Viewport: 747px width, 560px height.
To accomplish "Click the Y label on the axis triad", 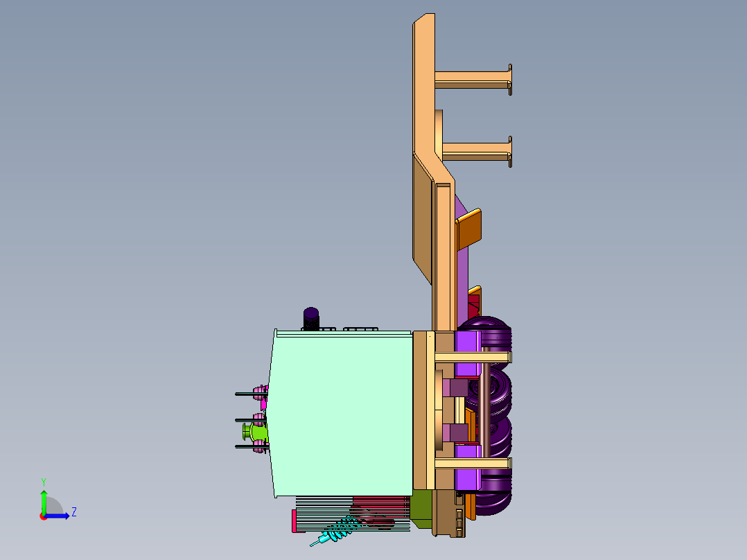I will click(44, 482).
